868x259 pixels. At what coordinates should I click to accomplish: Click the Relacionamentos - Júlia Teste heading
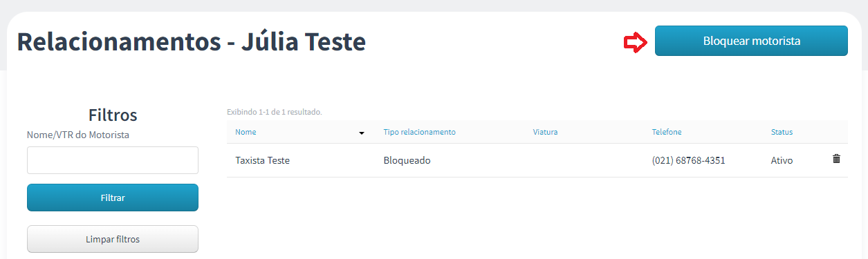point(191,42)
